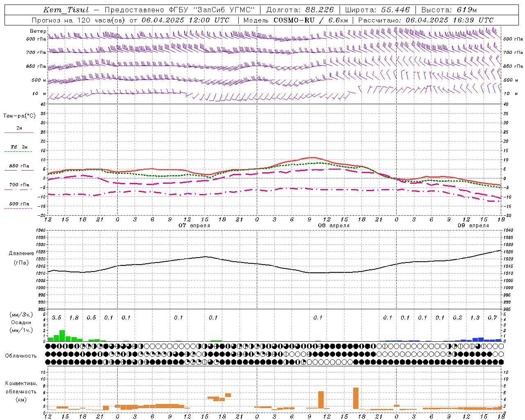Select the green dashed Td 2м legend line
Viewport: 525px width, 420px height.
18,152
